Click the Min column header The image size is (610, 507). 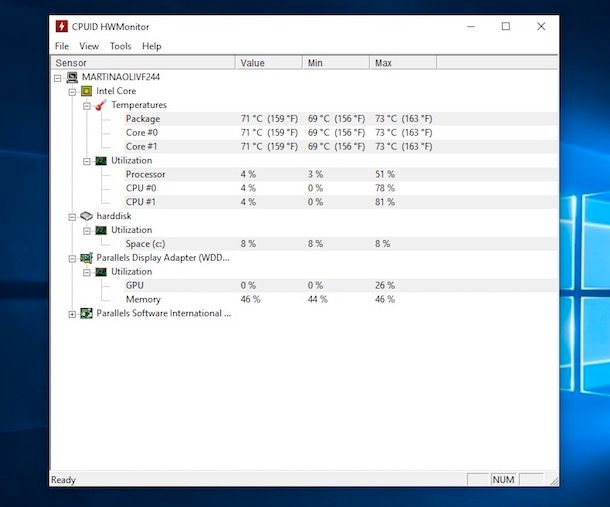[x=336, y=63]
